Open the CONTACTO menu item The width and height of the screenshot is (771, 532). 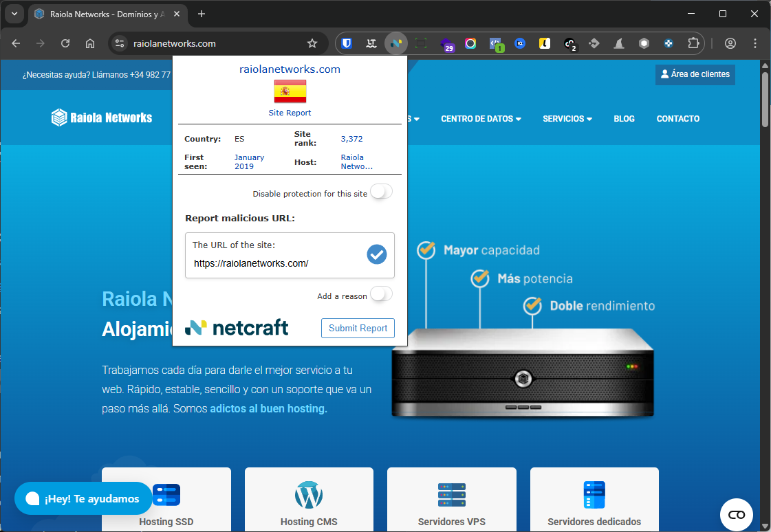678,119
